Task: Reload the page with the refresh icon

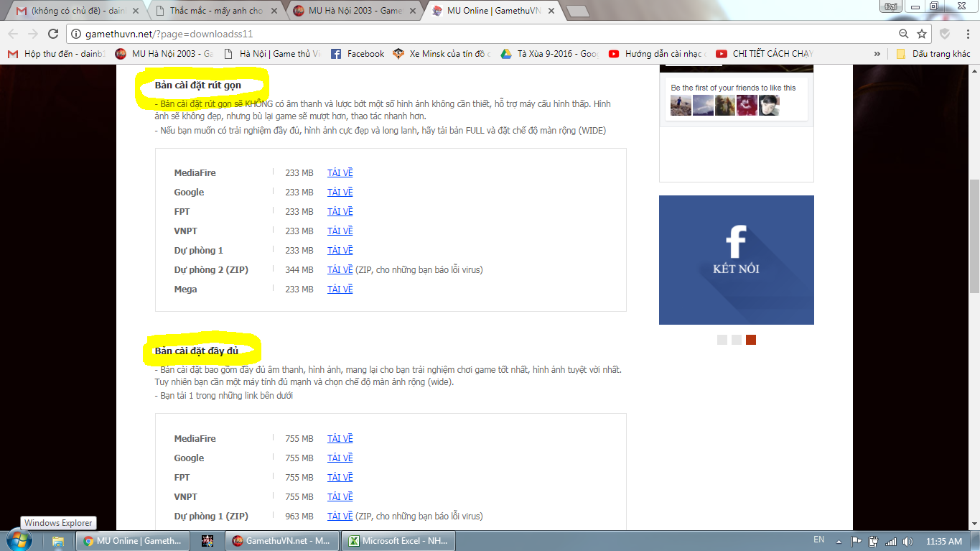Action: click(x=52, y=34)
